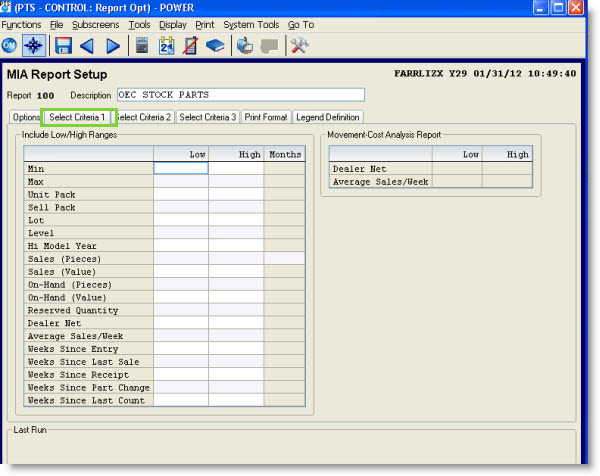This screenshot has width=600, height=476.
Task: Open the blue book icon
Action: point(215,46)
